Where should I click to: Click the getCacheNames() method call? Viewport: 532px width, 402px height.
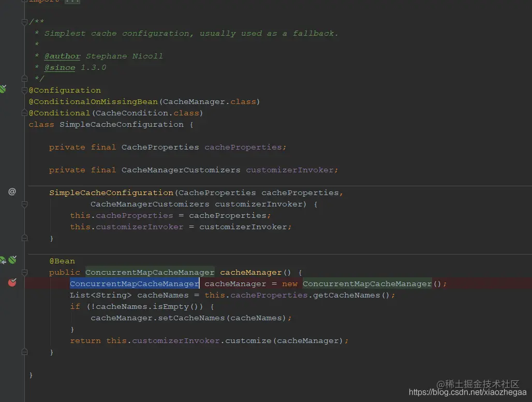tap(351, 295)
